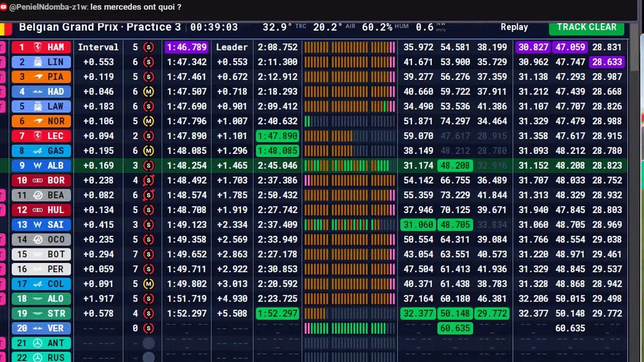This screenshot has height=362, width=644.
Task: Click the soft tyre icon in SAI's row
Action: click(x=148, y=225)
